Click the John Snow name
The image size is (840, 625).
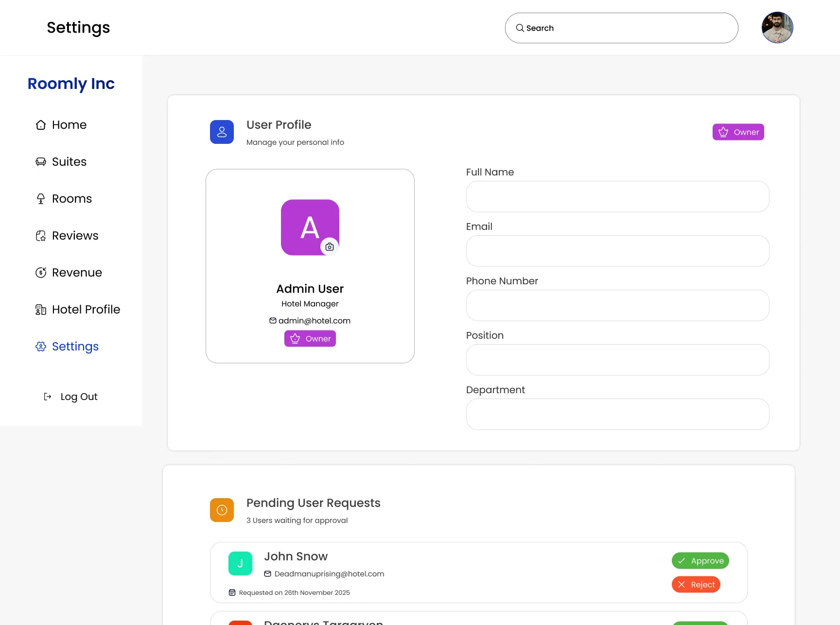point(296,556)
